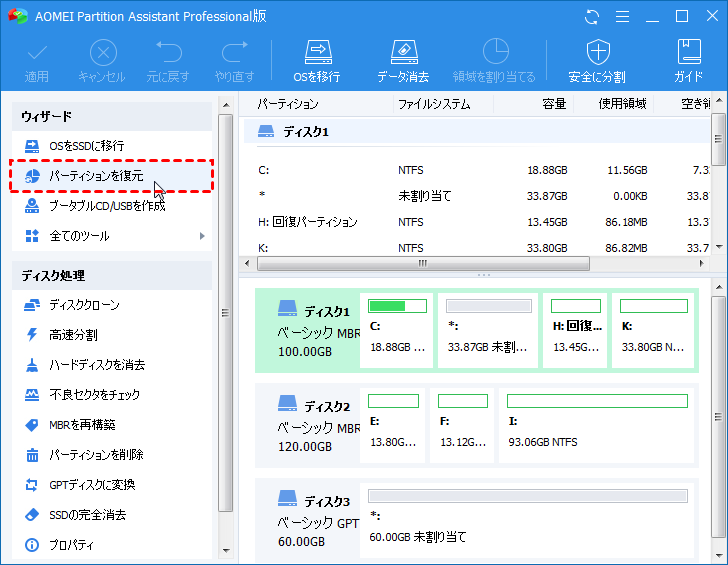
Task: Click I: 93.06GB NTFS block on Disk 2
Action: [x=596, y=425]
